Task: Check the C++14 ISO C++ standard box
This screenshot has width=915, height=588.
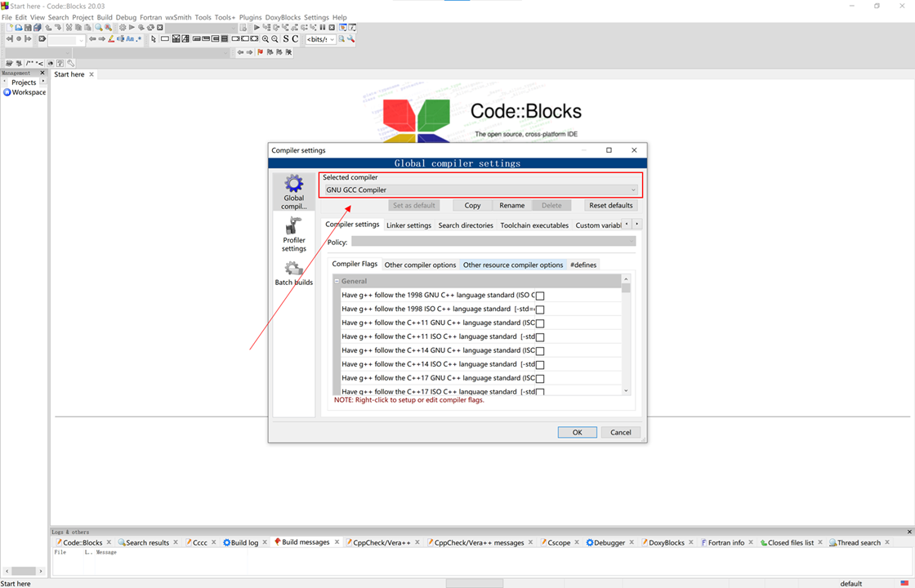Action: click(540, 365)
